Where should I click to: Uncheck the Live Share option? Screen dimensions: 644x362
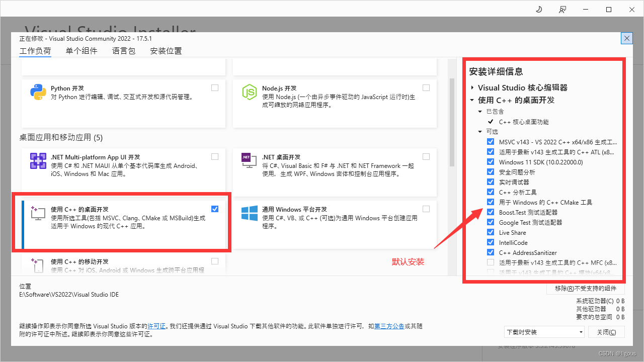click(491, 232)
